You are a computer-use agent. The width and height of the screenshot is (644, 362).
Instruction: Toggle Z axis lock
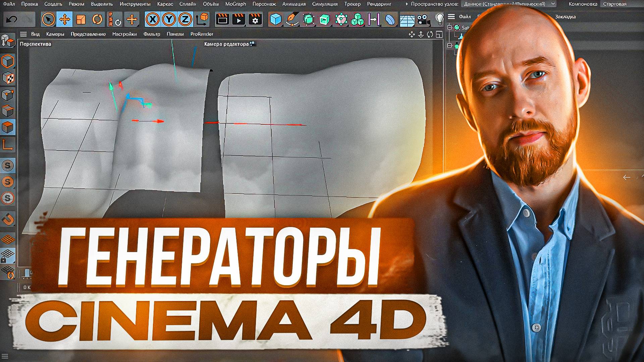[x=185, y=19]
